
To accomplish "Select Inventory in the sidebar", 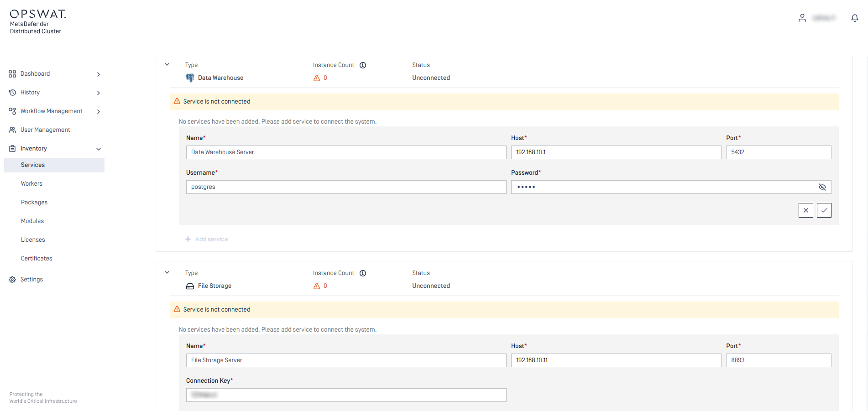I will click(54, 149).
